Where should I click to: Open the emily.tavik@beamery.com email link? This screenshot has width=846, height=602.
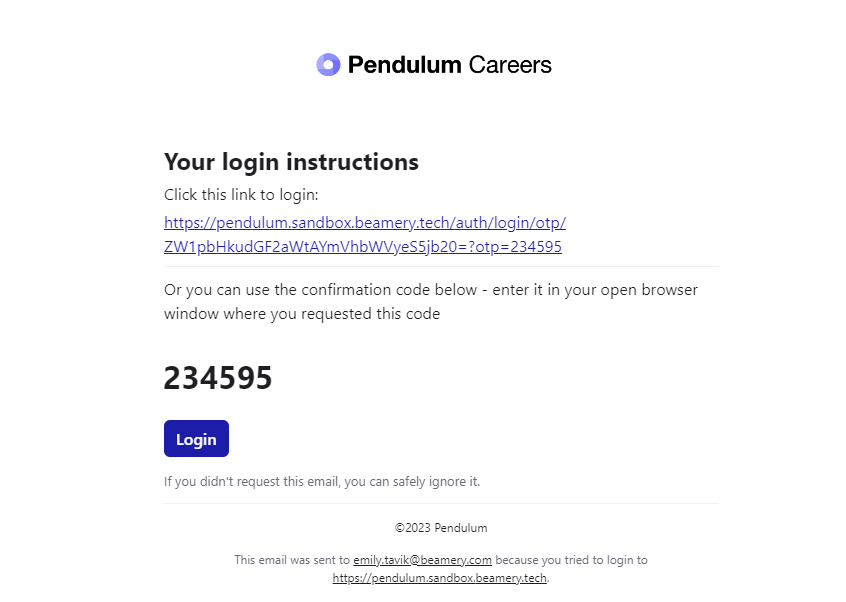tap(422, 560)
